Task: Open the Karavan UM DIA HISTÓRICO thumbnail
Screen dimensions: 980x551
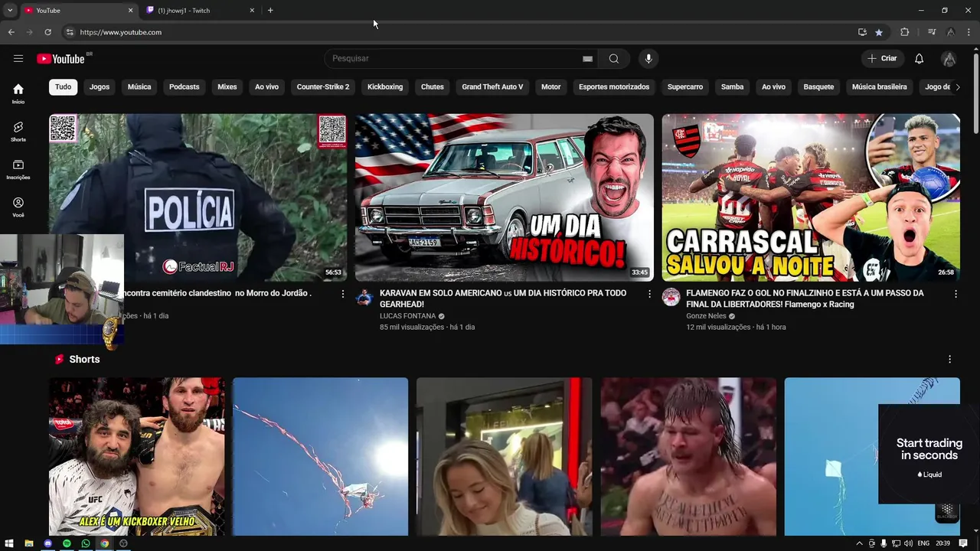Action: tap(505, 197)
